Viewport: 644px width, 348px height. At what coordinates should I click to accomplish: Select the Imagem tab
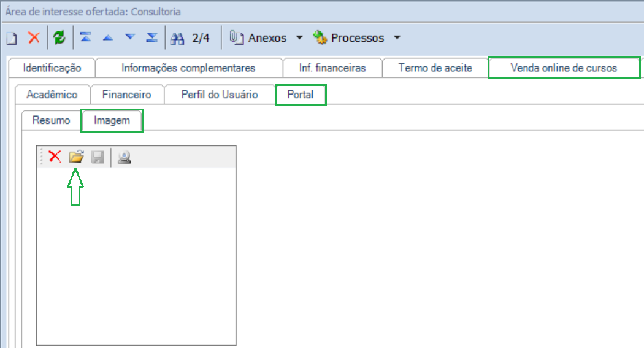tap(112, 120)
